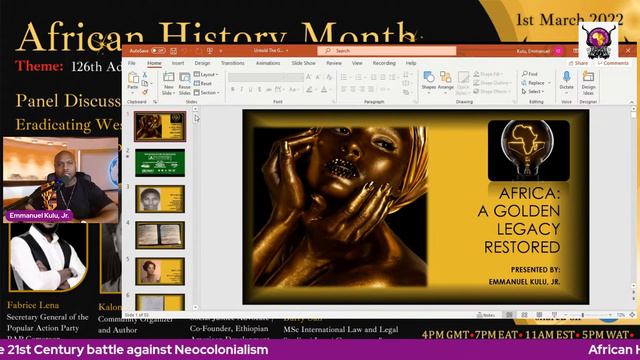Switch to the Design tab
The height and width of the screenshot is (360, 640).
pos(202,63)
